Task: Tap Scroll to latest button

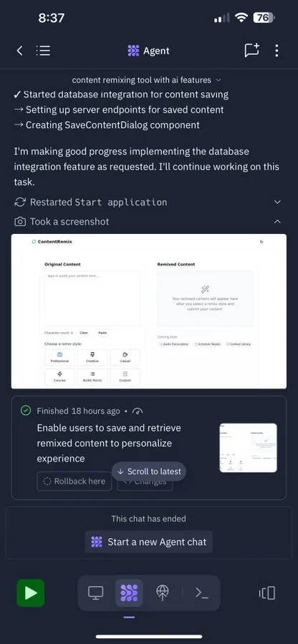Action: coord(149,472)
